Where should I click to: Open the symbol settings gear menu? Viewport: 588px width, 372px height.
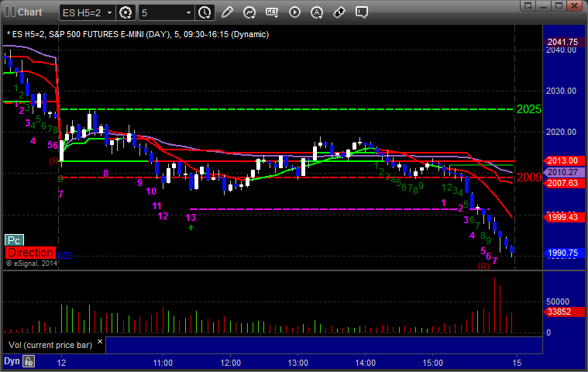pyautogui.click(x=126, y=12)
